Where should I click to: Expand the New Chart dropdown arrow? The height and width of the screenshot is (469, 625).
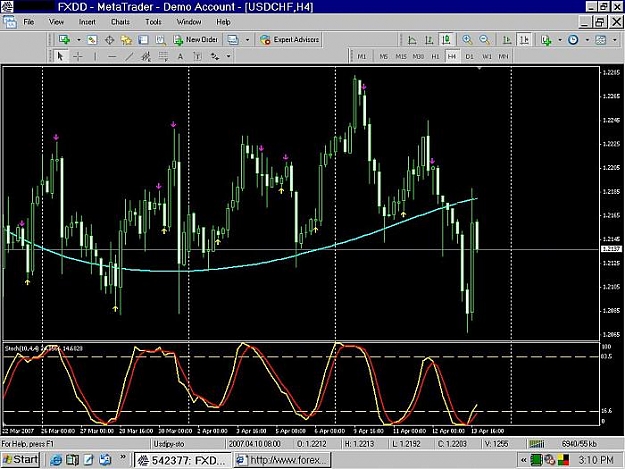click(x=78, y=39)
